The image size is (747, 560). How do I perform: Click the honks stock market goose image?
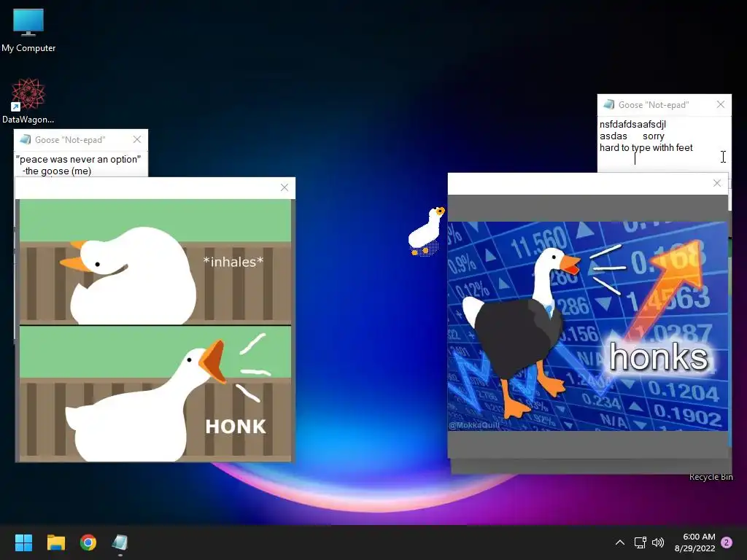coord(588,326)
